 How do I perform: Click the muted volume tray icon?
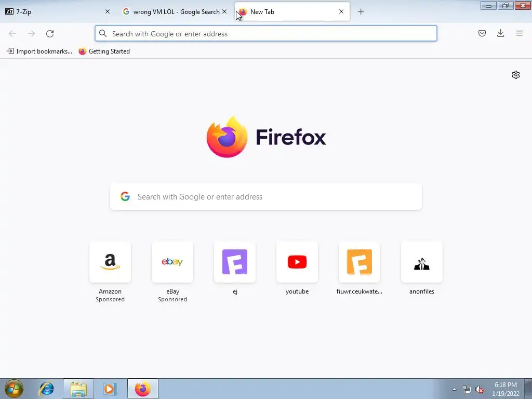tap(480, 389)
